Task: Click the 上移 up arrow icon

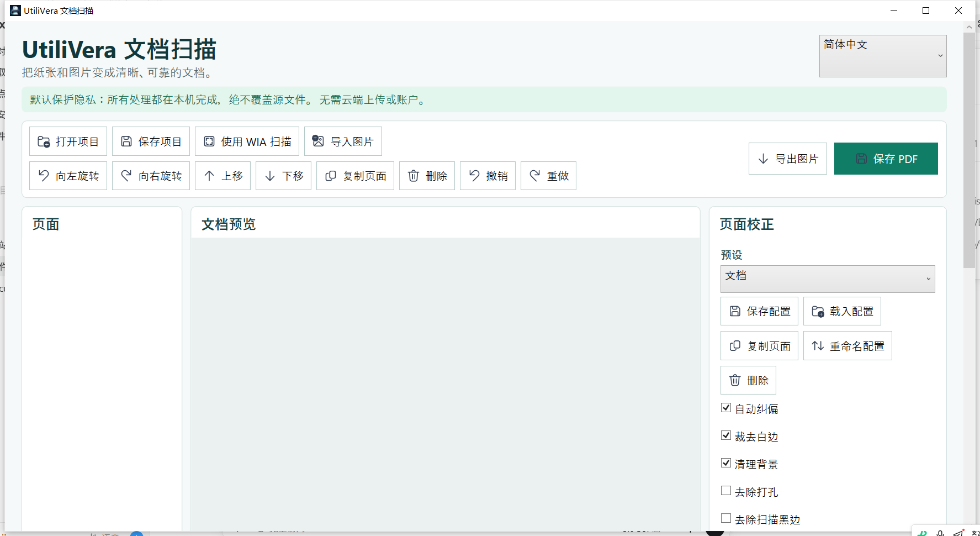Action: tap(209, 176)
